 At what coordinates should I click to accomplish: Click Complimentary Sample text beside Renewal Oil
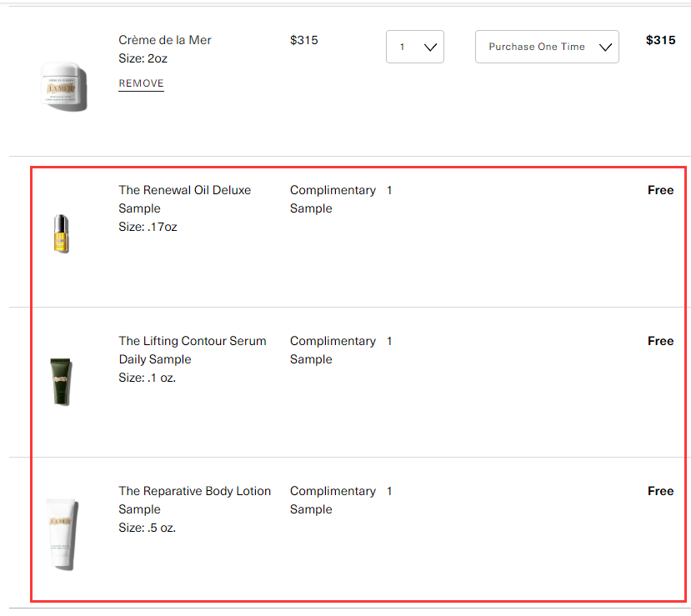pyautogui.click(x=333, y=199)
